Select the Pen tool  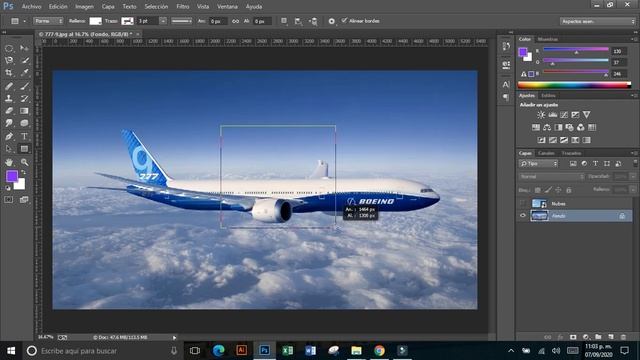point(9,136)
